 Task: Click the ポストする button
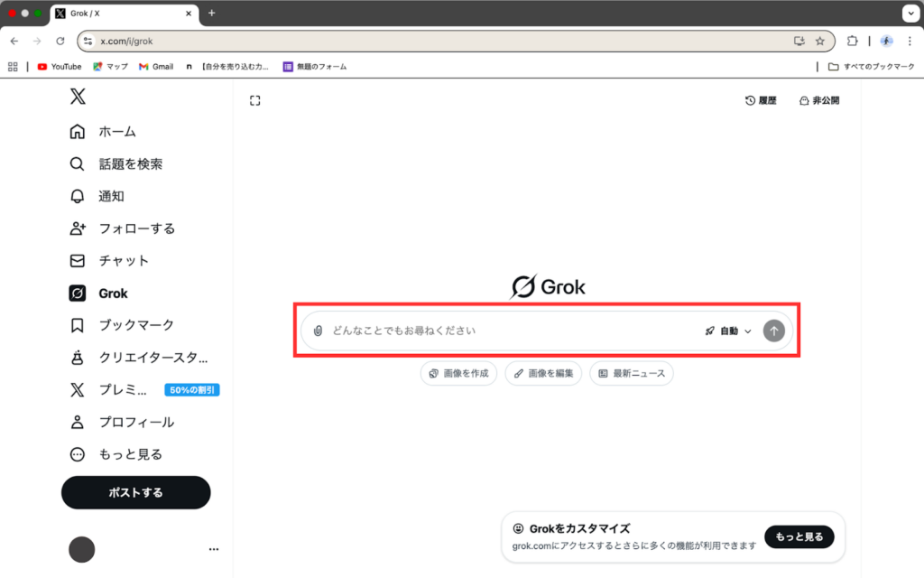tap(135, 492)
